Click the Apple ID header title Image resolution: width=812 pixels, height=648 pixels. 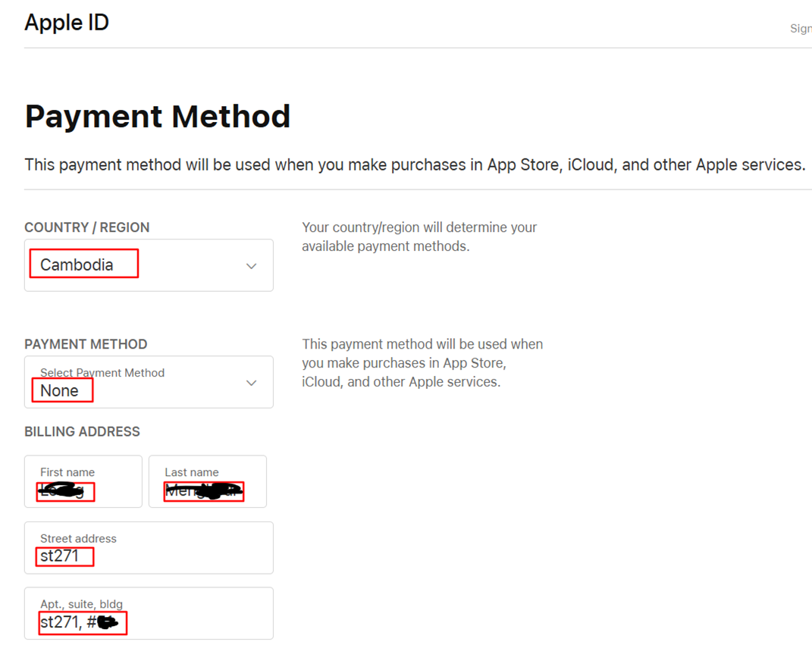click(x=67, y=23)
